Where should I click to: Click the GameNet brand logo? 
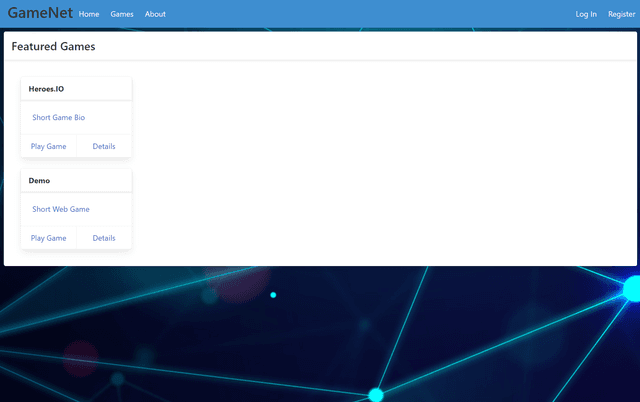point(40,13)
